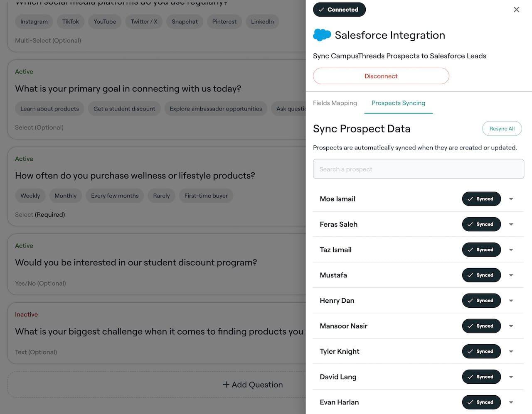The width and height of the screenshot is (532, 414).
Task: Select the Weekly purchase frequency option
Action: 30,196
